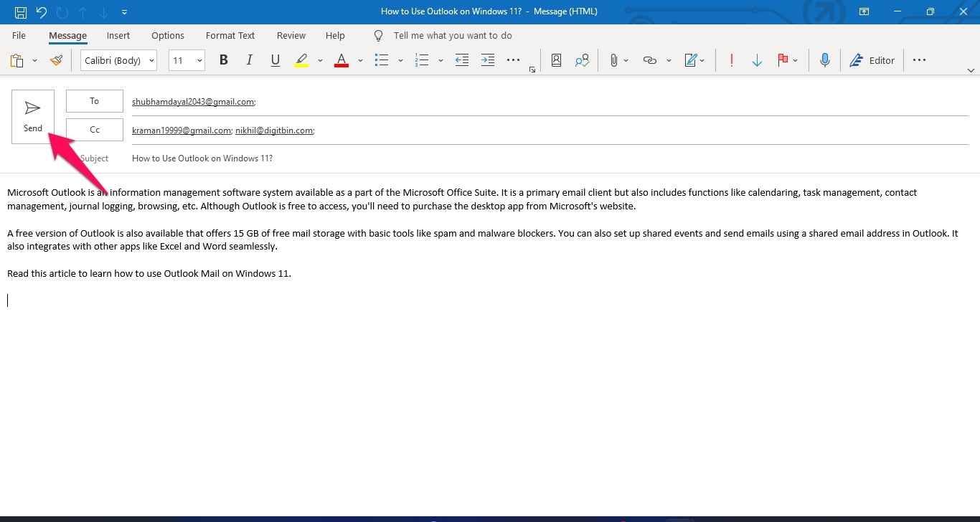Apply the yellow text highlight color
The height and width of the screenshot is (522, 980).
point(301,61)
